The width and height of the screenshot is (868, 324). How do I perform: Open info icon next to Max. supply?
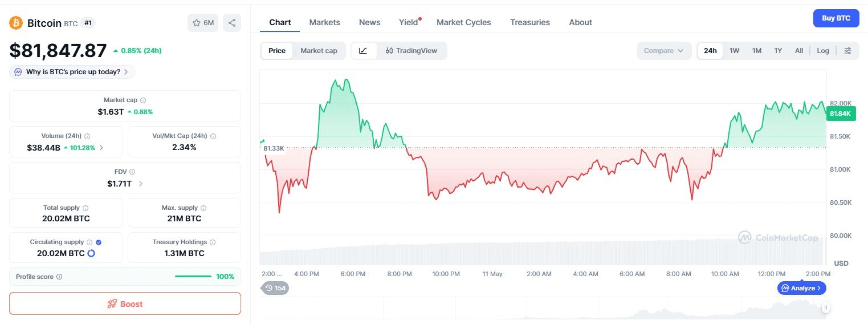coord(203,208)
